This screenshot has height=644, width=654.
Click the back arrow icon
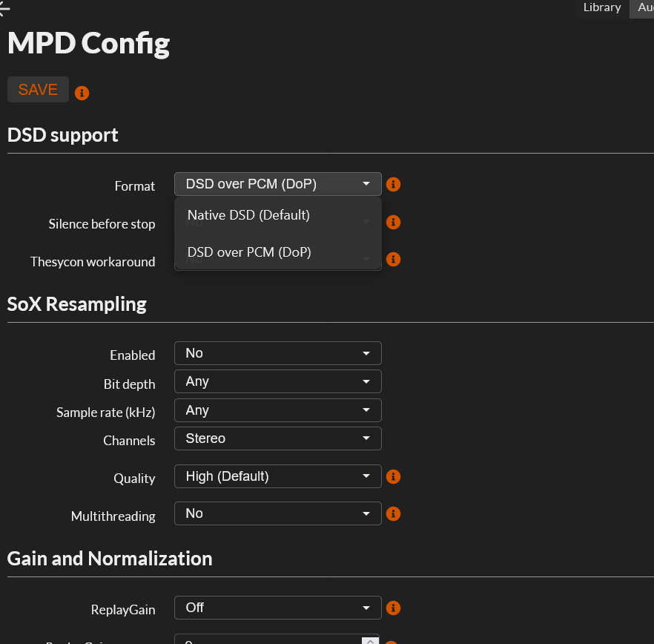pos(4,9)
